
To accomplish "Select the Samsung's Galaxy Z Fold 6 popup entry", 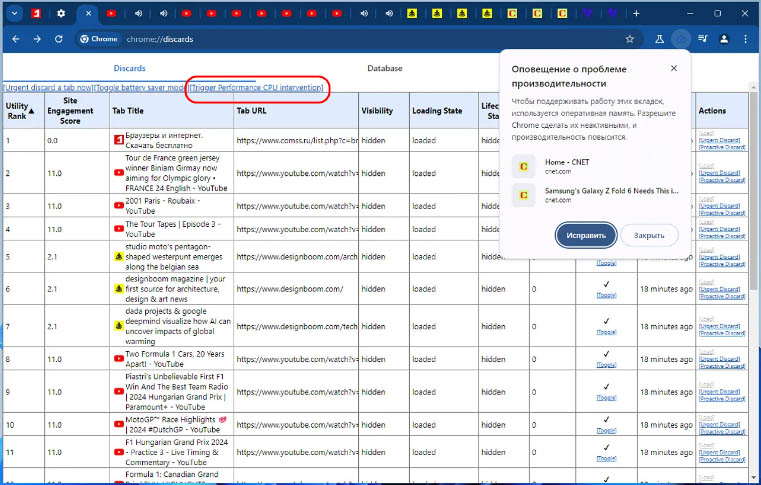I will pos(596,195).
